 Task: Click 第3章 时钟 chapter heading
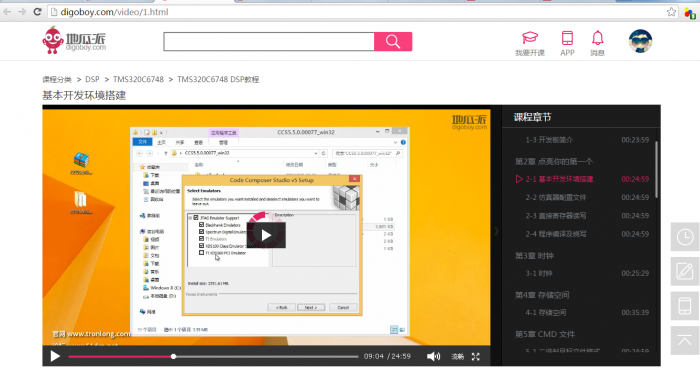(534, 256)
